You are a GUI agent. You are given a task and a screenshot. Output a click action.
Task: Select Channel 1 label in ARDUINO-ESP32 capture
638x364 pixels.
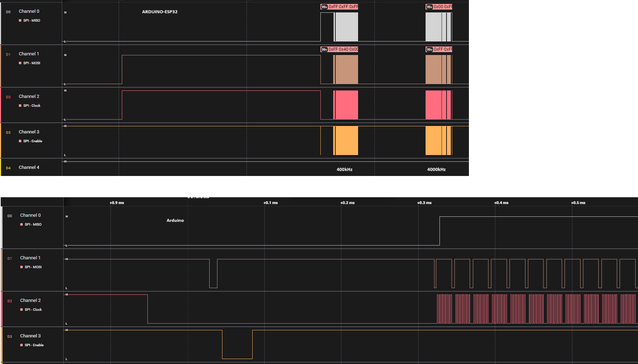point(29,54)
